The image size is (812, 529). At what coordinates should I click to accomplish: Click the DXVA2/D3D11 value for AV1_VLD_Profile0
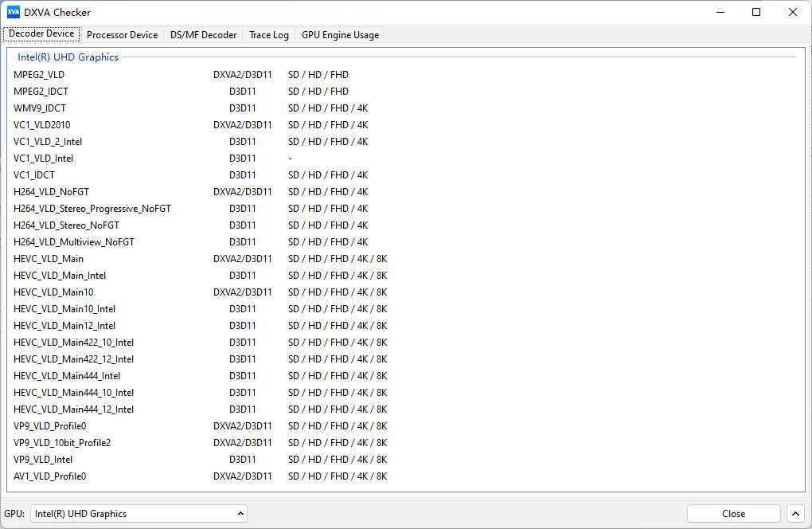click(x=242, y=476)
